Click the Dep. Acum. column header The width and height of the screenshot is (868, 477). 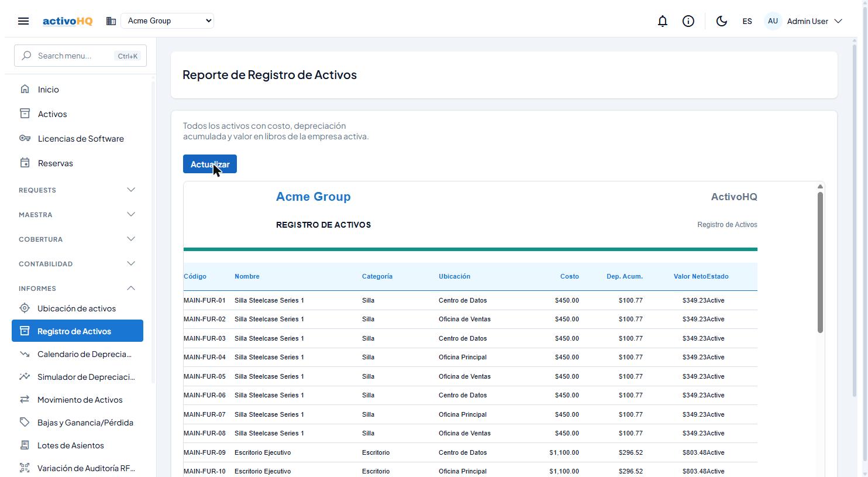coord(625,276)
